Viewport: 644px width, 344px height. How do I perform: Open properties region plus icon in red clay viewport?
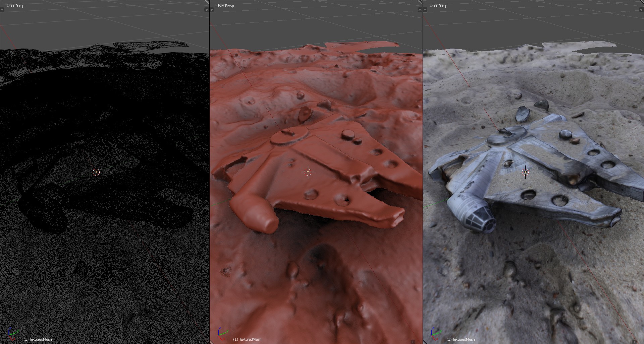420,10
